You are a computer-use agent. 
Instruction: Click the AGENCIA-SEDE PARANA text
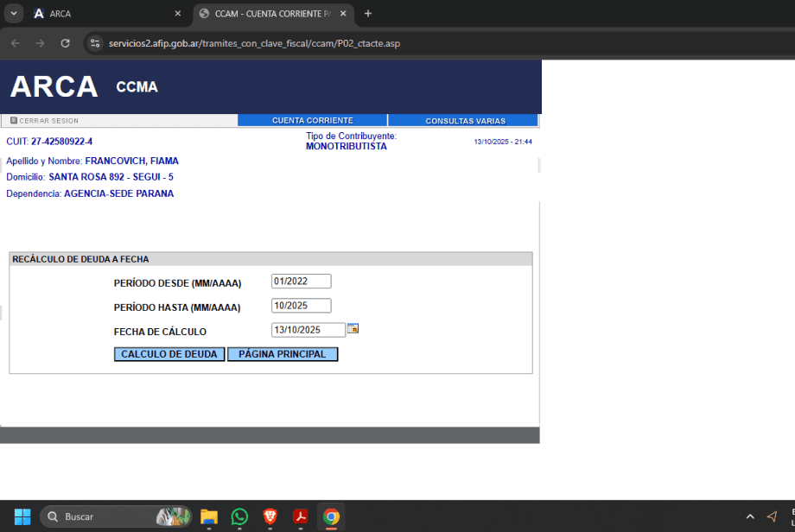coord(118,193)
